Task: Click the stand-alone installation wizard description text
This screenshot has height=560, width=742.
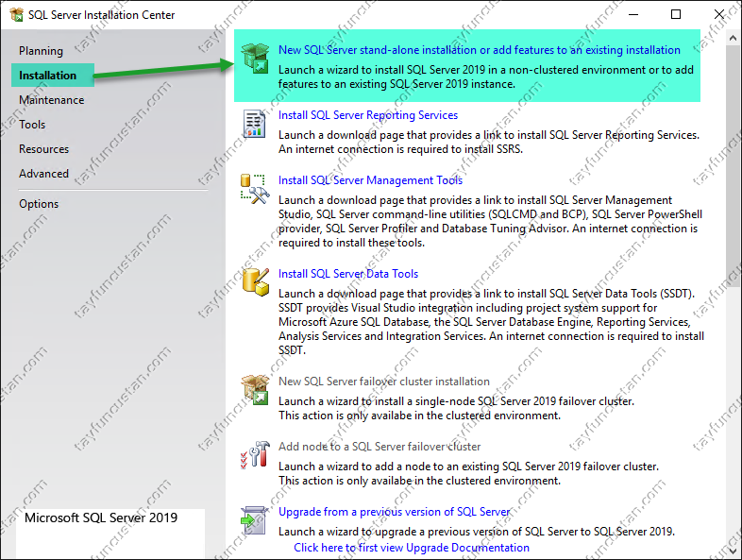Action: click(486, 76)
